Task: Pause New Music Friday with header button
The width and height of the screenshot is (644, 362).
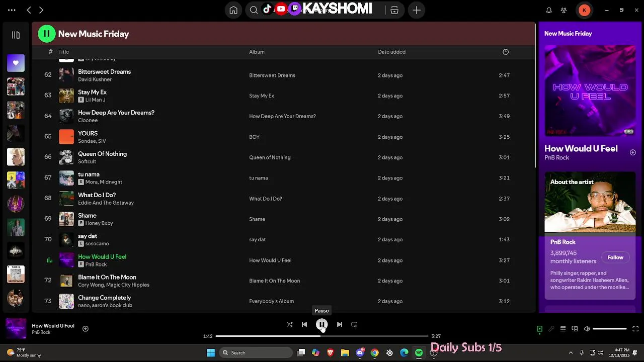Action: pyautogui.click(x=47, y=34)
